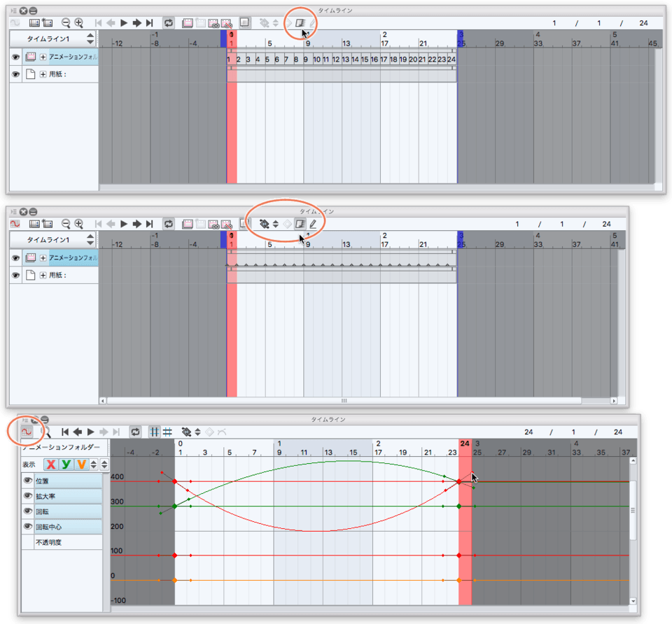672x624 pixels.
Task: Zoom into the timeline with the magnifier icon
Action: pos(79,22)
